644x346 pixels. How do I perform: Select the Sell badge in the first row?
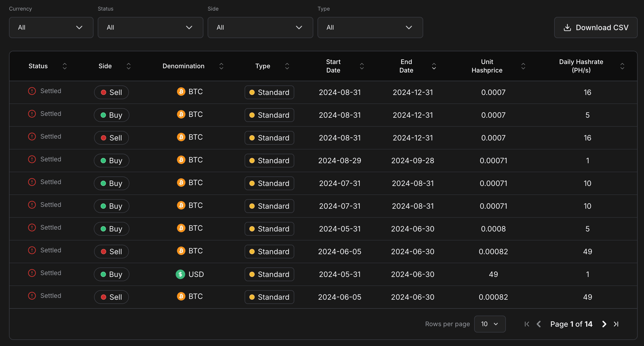coord(111,92)
